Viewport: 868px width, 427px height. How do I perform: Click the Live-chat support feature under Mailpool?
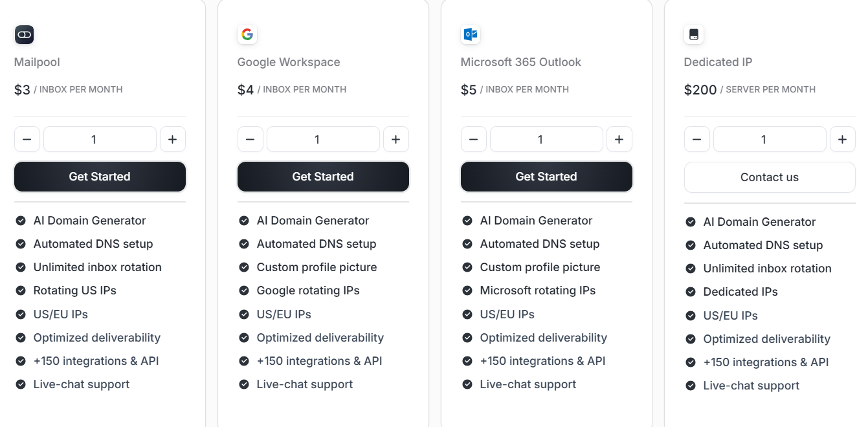(81, 384)
